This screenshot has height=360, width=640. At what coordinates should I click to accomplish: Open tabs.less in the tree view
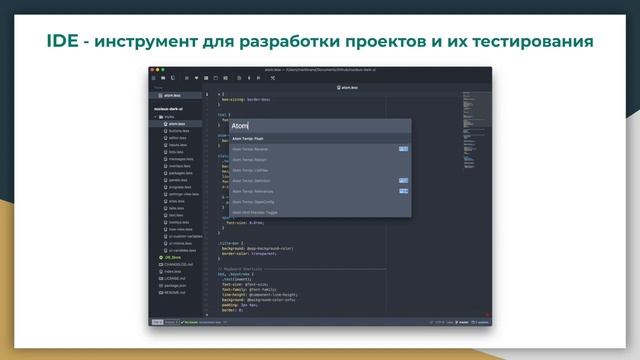point(174,208)
